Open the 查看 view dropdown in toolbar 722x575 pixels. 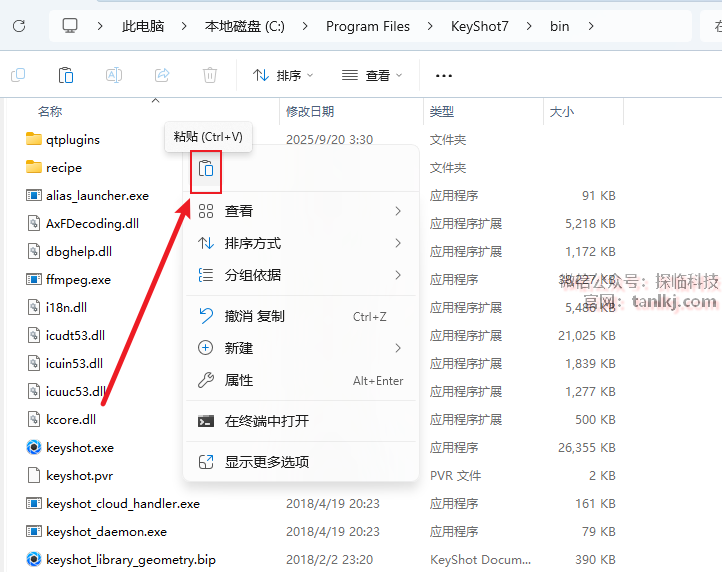point(372,76)
